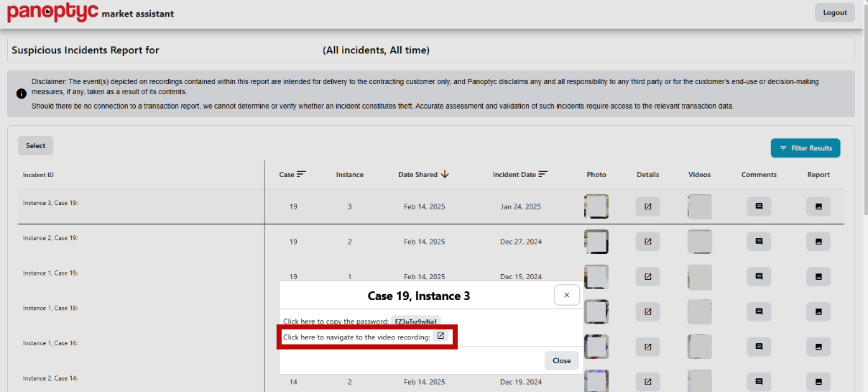Open video thumbnail for Instance 2, Case 19
This screenshot has width=868, height=392.
pyautogui.click(x=700, y=242)
